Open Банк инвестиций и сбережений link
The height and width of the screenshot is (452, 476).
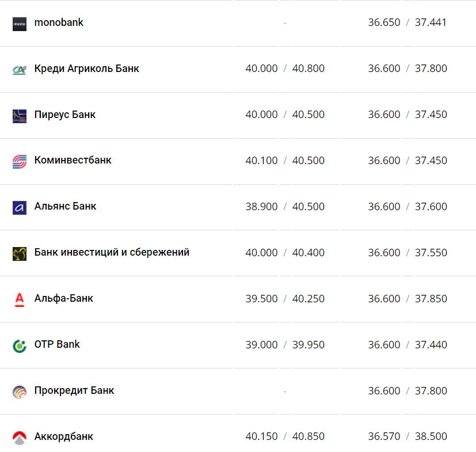point(112,252)
